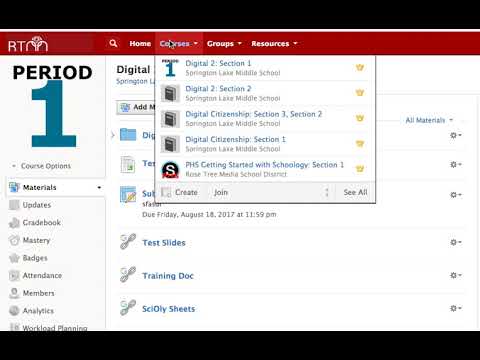Viewport: 480px width, 360px height.
Task: Click the Attendance sidebar icon
Action: [14, 276]
